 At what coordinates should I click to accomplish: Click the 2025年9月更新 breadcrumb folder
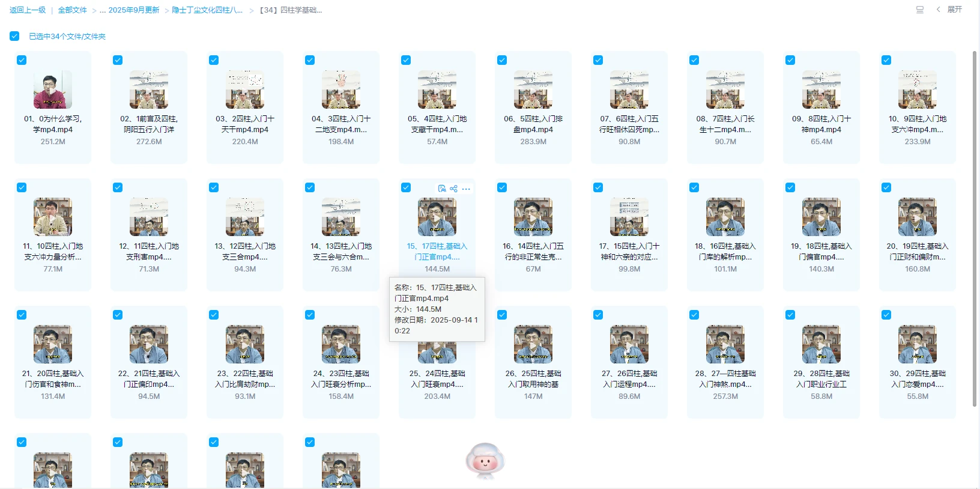click(134, 10)
